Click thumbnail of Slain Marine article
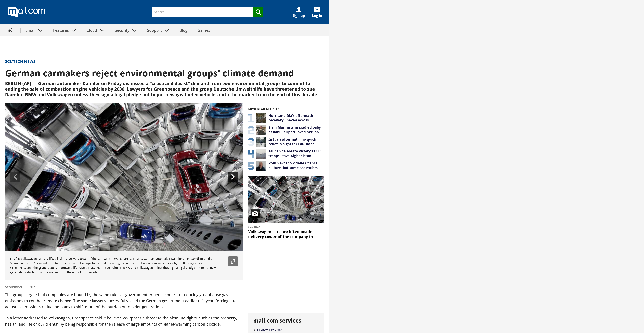Viewport: 644px width, 333px height. (261, 130)
